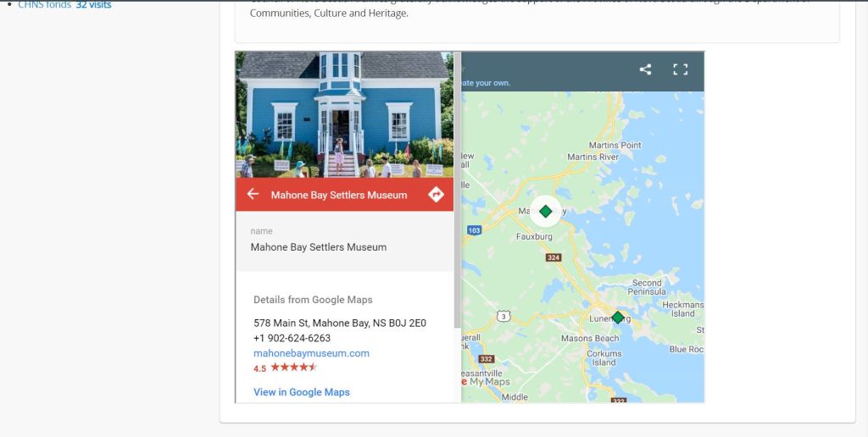Screen dimensions: 868x437
Task: Click the directions icon in the red header
Action: pyautogui.click(x=436, y=195)
